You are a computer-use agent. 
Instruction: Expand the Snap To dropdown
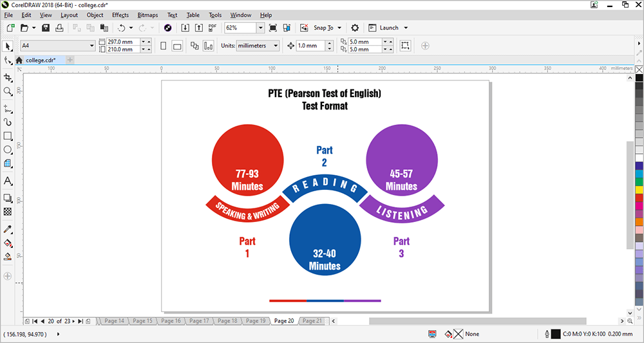point(339,28)
